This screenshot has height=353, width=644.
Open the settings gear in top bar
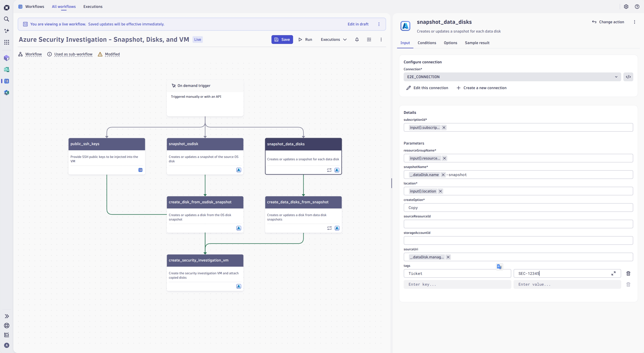[x=626, y=7]
